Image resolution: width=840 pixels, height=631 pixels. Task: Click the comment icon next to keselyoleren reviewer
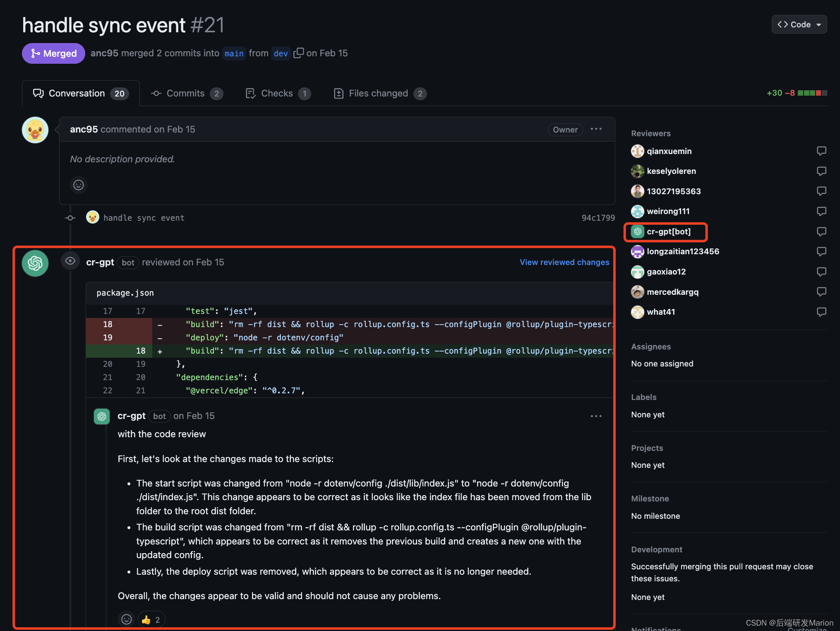point(821,171)
